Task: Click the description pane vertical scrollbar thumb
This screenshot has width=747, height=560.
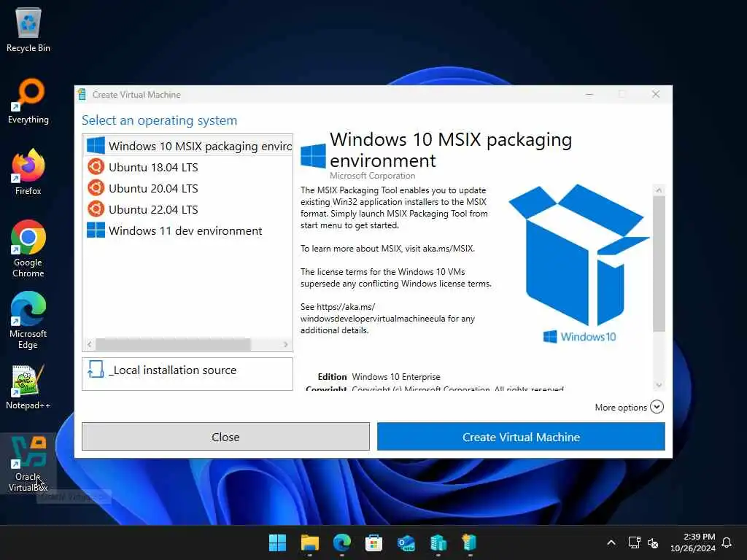Action: coord(659,264)
